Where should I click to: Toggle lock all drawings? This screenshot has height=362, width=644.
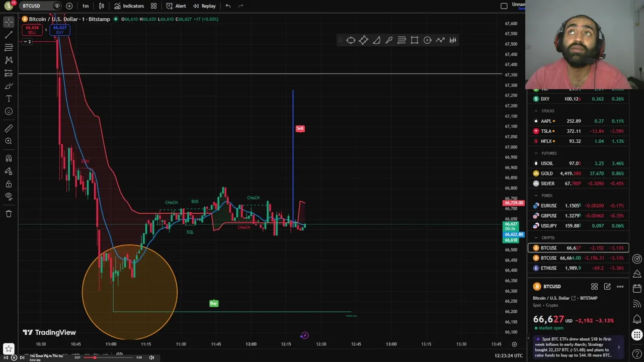pos(9,184)
